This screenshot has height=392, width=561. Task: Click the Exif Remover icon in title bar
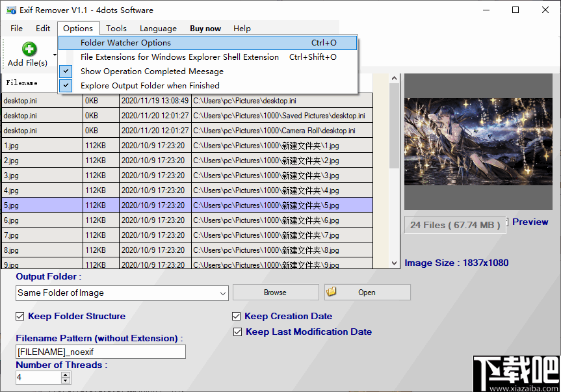(10, 10)
